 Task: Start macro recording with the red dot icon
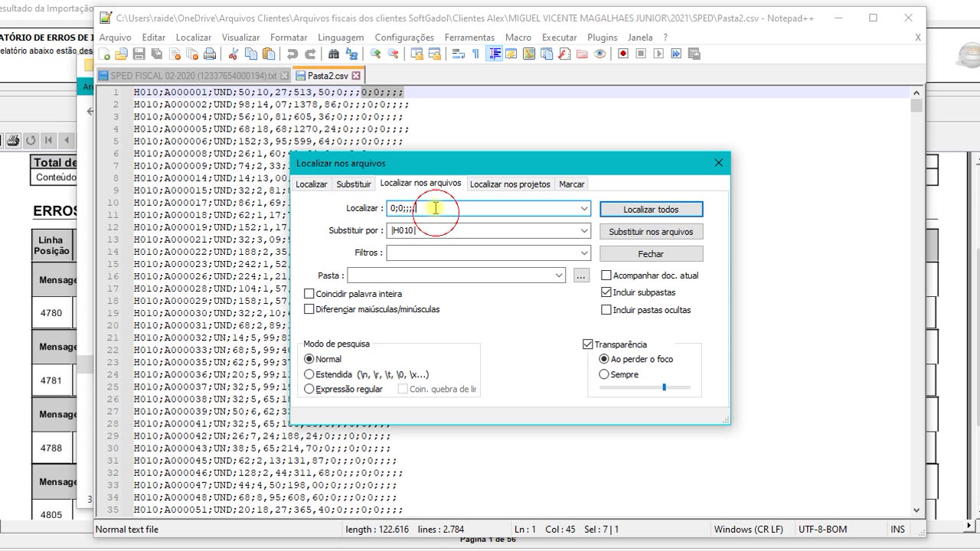[623, 54]
